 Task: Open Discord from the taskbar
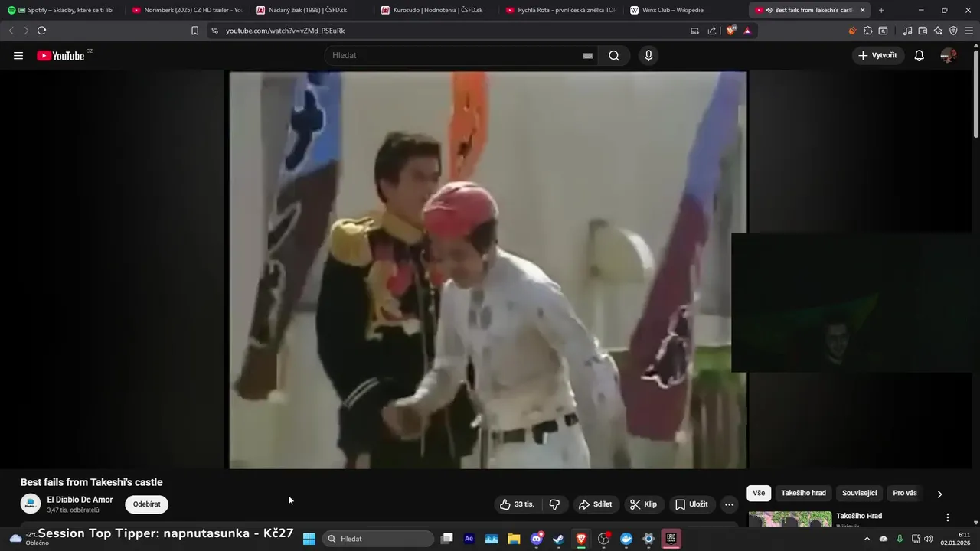click(537, 539)
